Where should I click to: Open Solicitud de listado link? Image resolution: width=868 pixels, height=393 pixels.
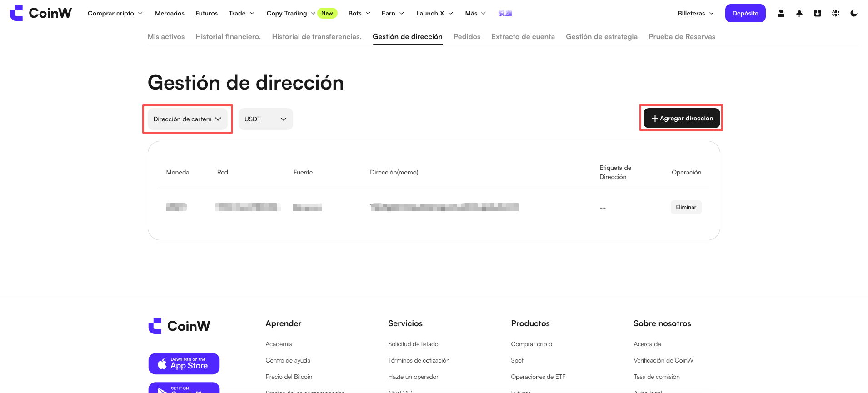(413, 344)
